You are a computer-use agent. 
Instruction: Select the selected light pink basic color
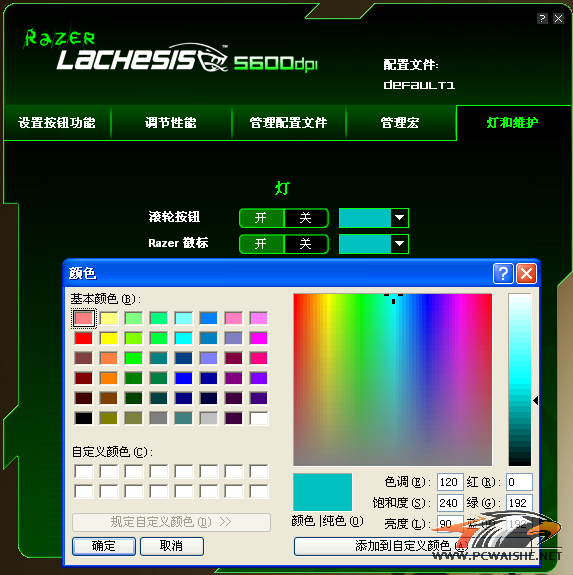pyautogui.click(x=84, y=318)
